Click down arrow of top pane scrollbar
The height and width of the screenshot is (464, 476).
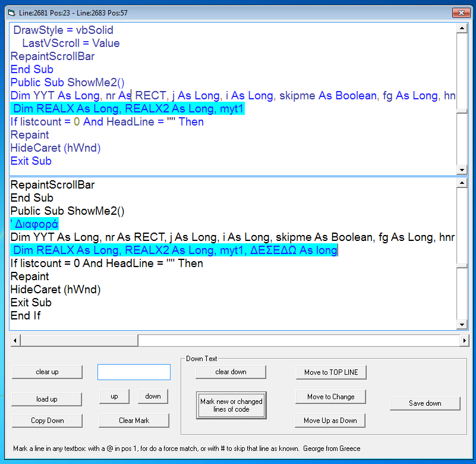pos(462,170)
